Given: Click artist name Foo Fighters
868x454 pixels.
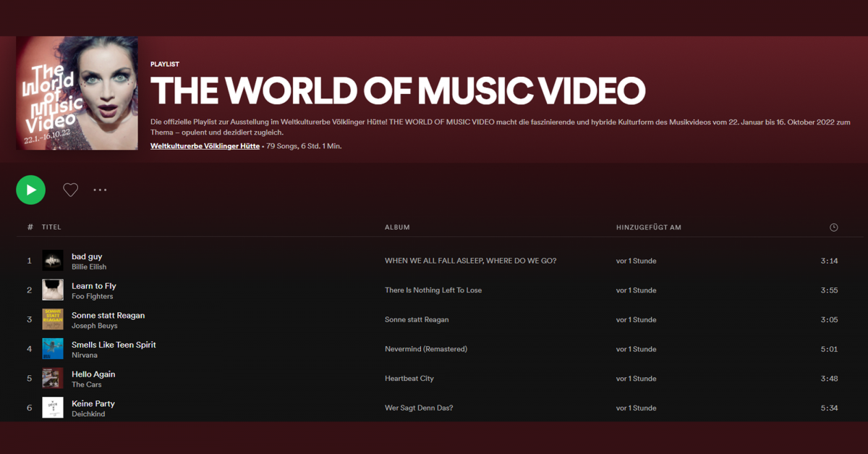Looking at the screenshot, I should [92, 296].
